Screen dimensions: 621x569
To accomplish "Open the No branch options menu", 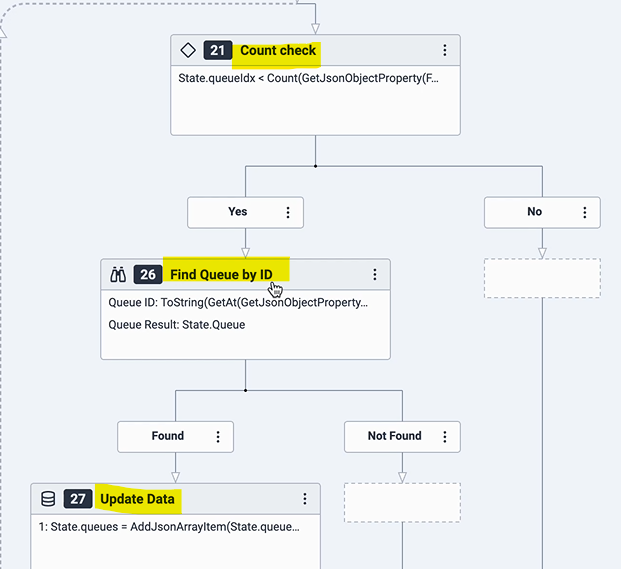I will (x=585, y=212).
